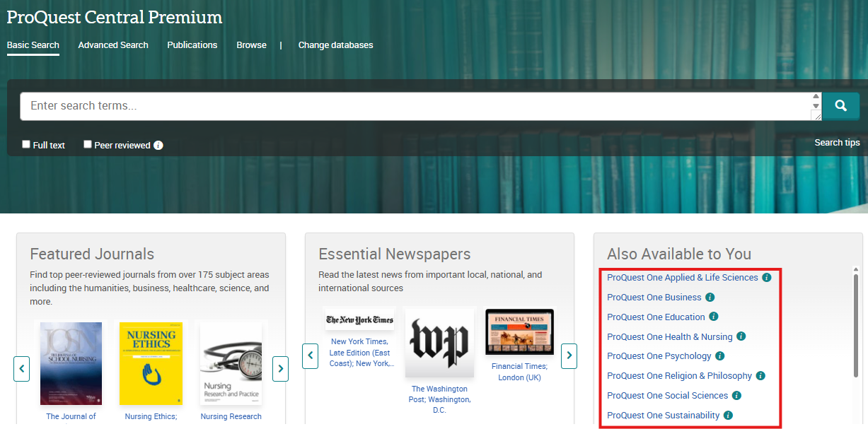
Task: Go to the Publications tab
Action: click(x=192, y=45)
